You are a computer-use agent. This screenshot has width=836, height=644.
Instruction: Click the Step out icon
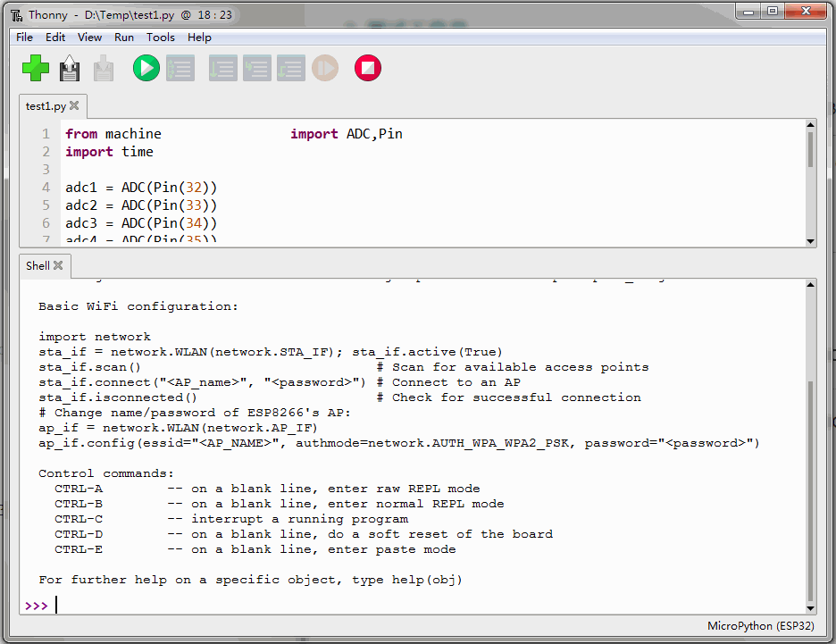tap(291, 68)
